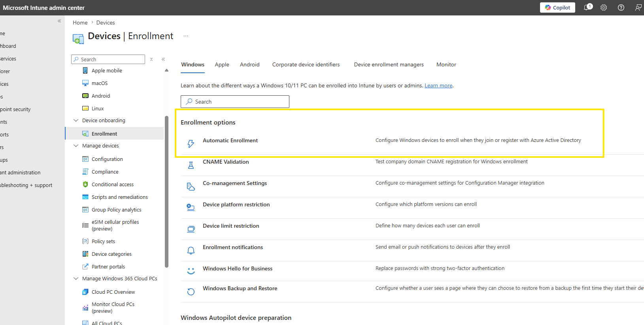Switch to the Monitor tab
This screenshot has width=644, height=325.
point(446,65)
